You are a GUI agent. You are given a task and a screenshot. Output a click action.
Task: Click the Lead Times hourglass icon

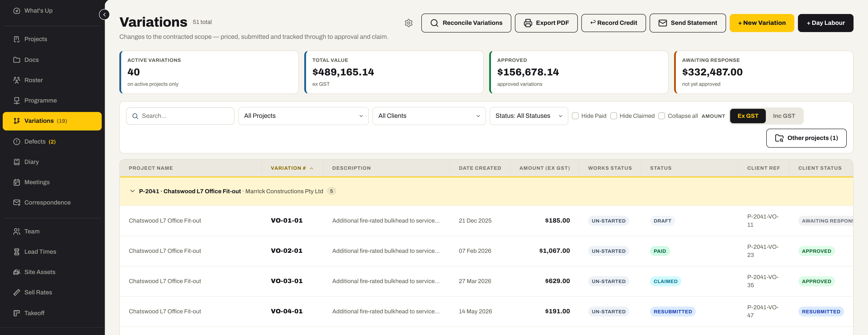tap(17, 251)
